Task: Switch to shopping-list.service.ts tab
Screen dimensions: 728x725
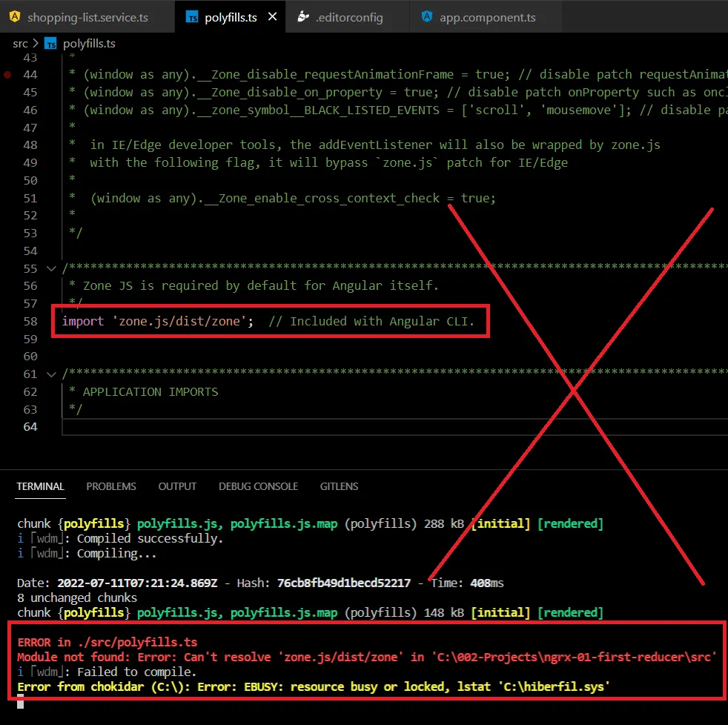Action: click(87, 17)
